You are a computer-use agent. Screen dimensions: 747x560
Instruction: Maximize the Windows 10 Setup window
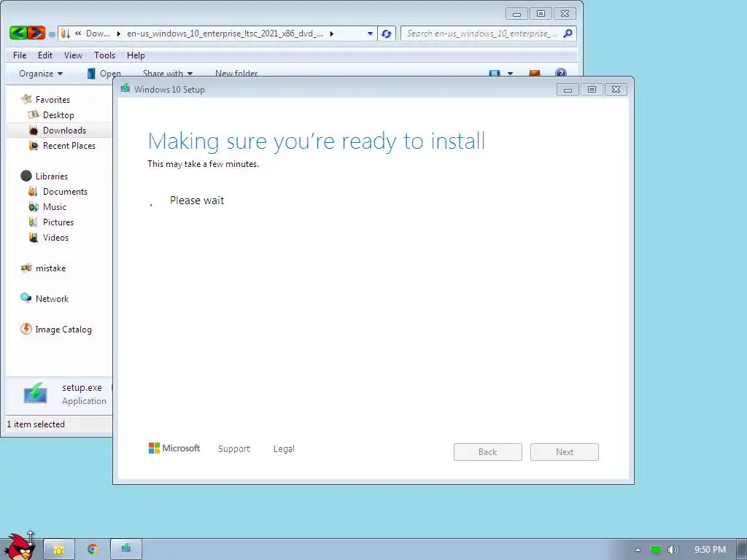coord(592,90)
